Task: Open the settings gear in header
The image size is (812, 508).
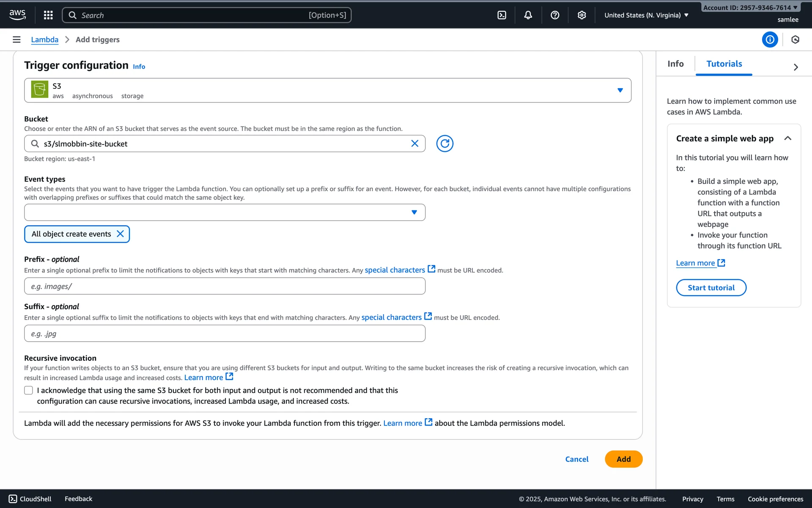Action: coord(582,15)
